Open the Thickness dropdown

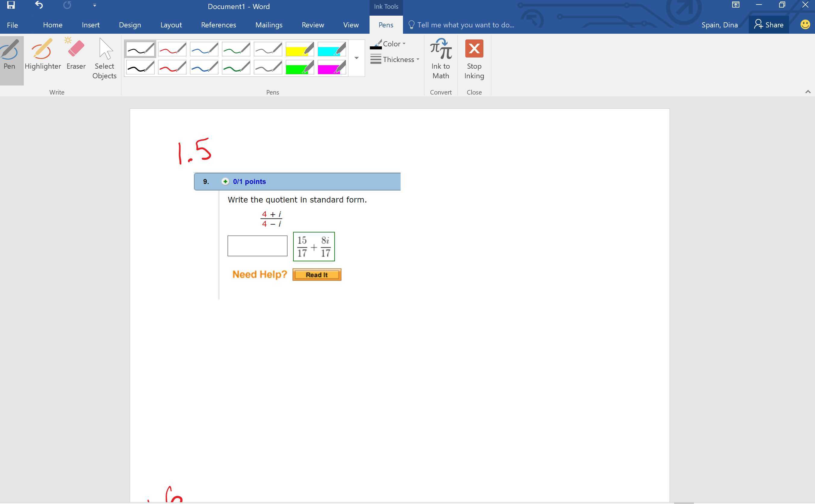(x=395, y=60)
